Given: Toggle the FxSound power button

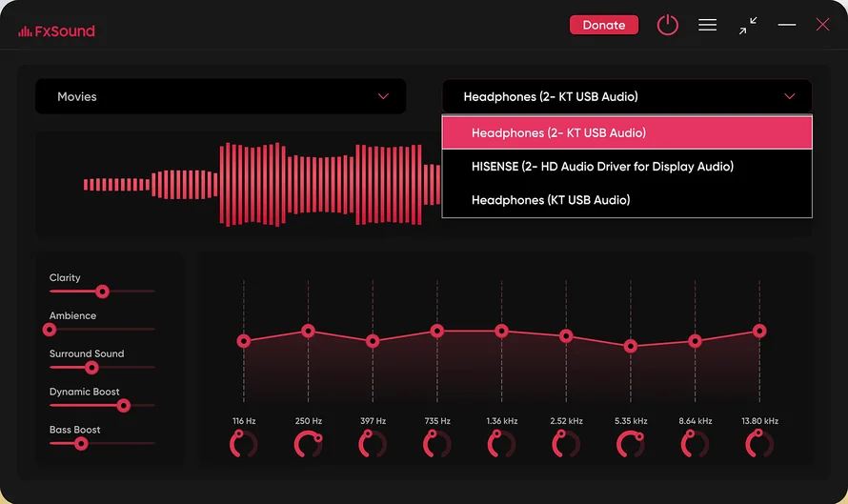Looking at the screenshot, I should pyautogui.click(x=667, y=25).
